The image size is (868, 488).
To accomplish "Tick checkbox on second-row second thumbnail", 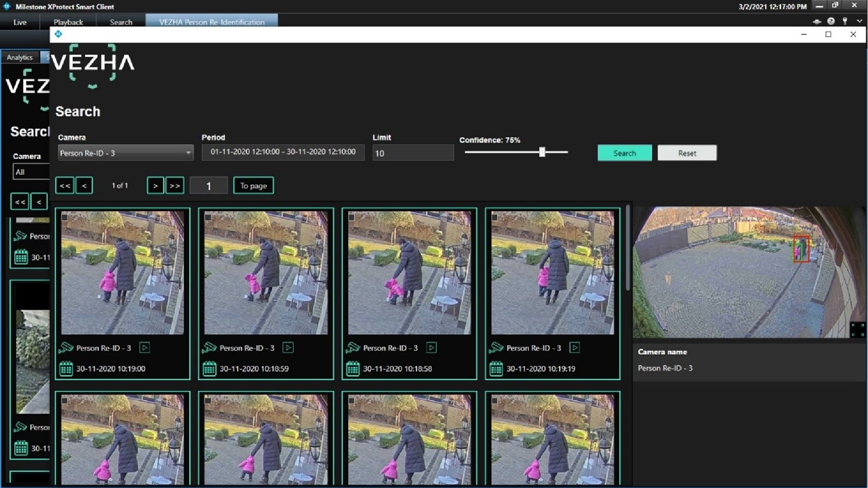I will pyautogui.click(x=208, y=400).
